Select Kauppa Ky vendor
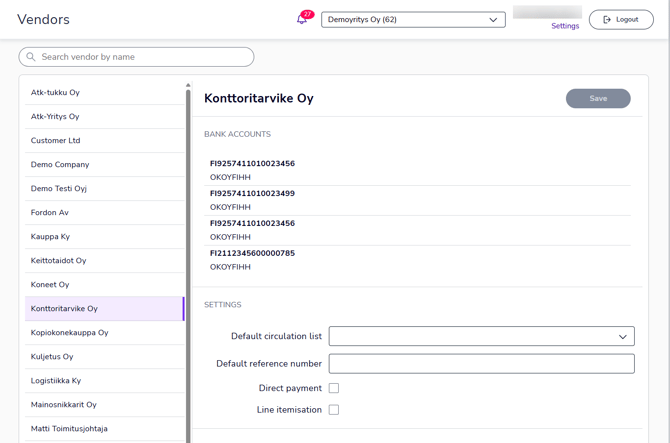The height and width of the screenshot is (443, 670). pos(50,237)
